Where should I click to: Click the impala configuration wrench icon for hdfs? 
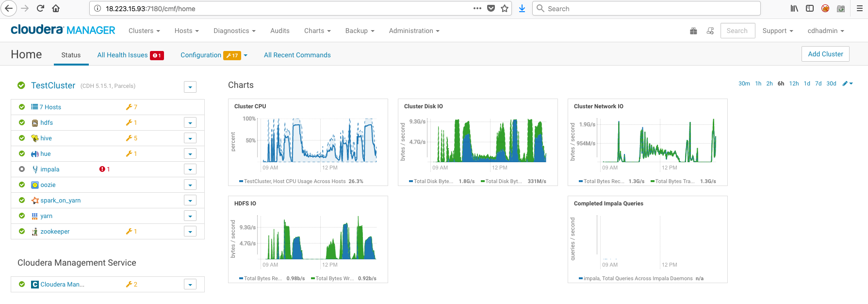pos(129,123)
